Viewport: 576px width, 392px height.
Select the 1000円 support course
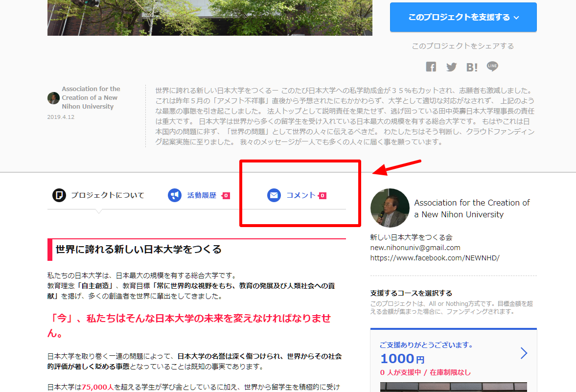pos(453,360)
